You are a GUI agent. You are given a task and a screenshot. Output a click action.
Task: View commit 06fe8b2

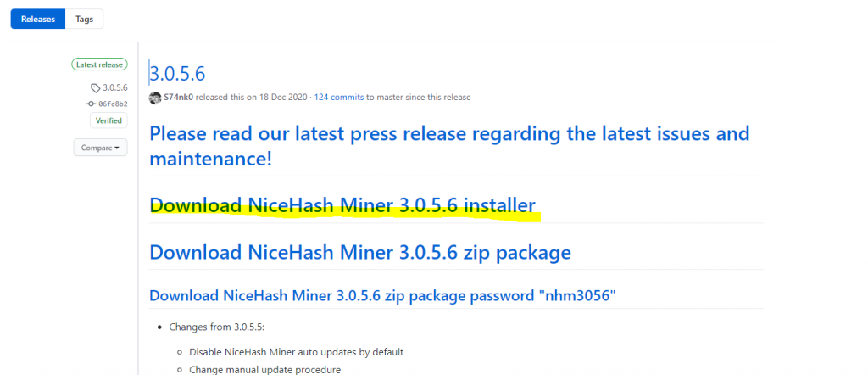[113, 104]
